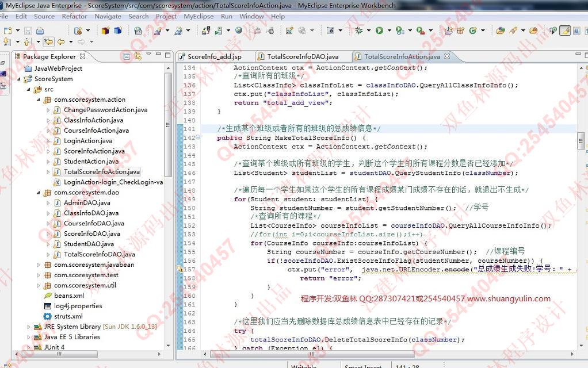588x368 pixels.
Task: Click Link with Editor double-arrow icon
Action: coord(138,56)
